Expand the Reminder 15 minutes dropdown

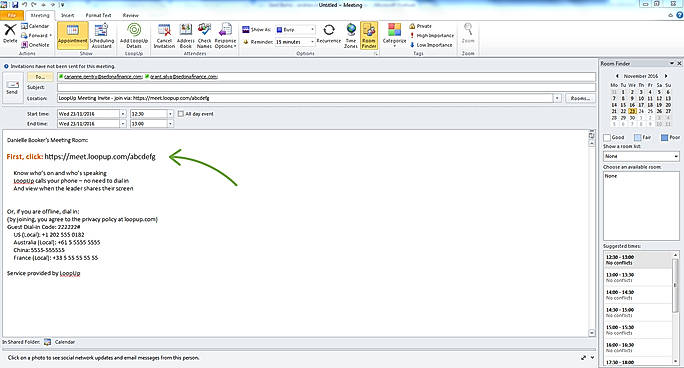coord(312,42)
